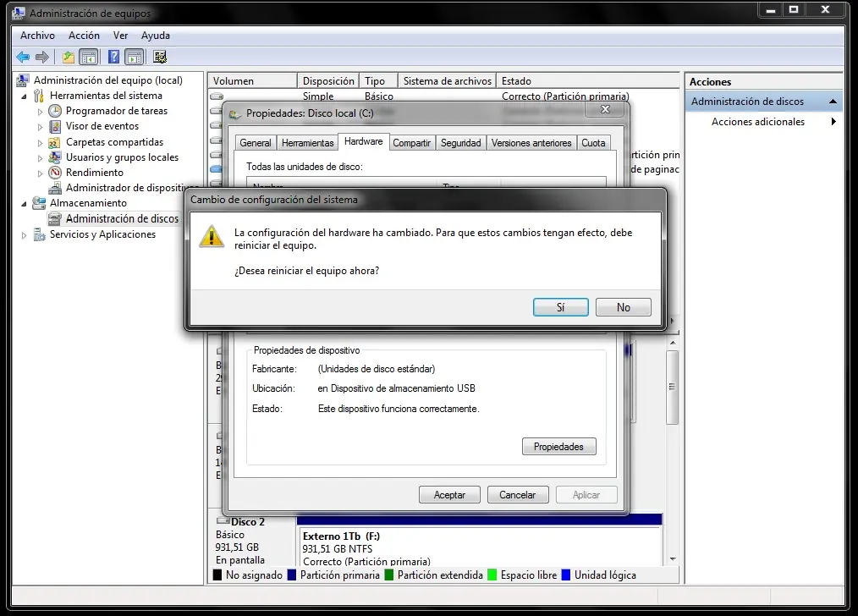Sort by the Volumen column header

(x=253, y=81)
